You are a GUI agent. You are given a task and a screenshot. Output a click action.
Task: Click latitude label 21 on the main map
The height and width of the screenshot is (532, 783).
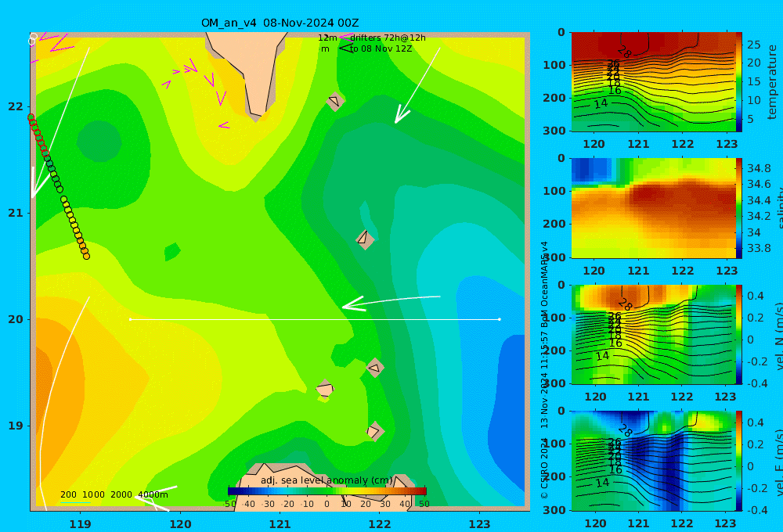click(16, 213)
